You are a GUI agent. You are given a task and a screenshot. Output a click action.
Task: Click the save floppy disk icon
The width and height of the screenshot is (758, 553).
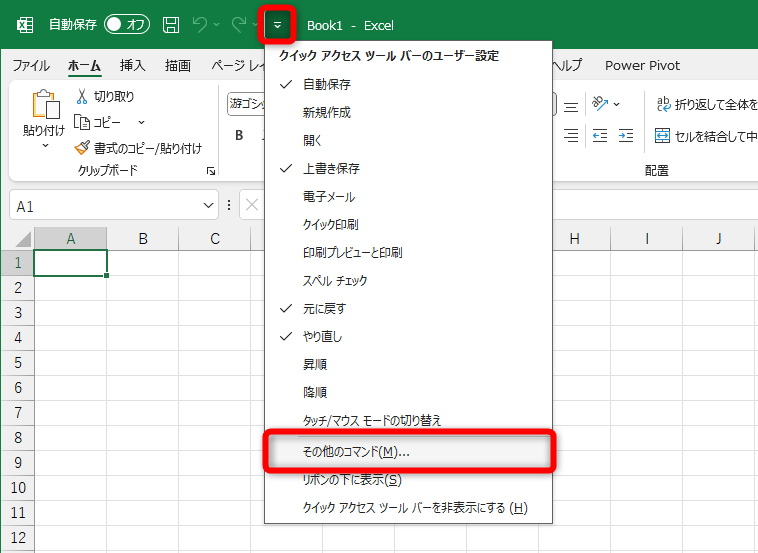[171, 25]
